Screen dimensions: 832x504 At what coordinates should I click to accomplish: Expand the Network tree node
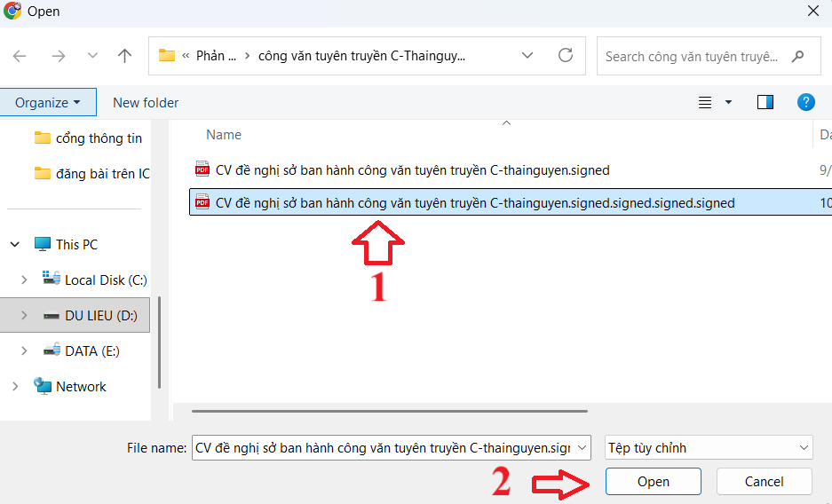click(x=14, y=386)
